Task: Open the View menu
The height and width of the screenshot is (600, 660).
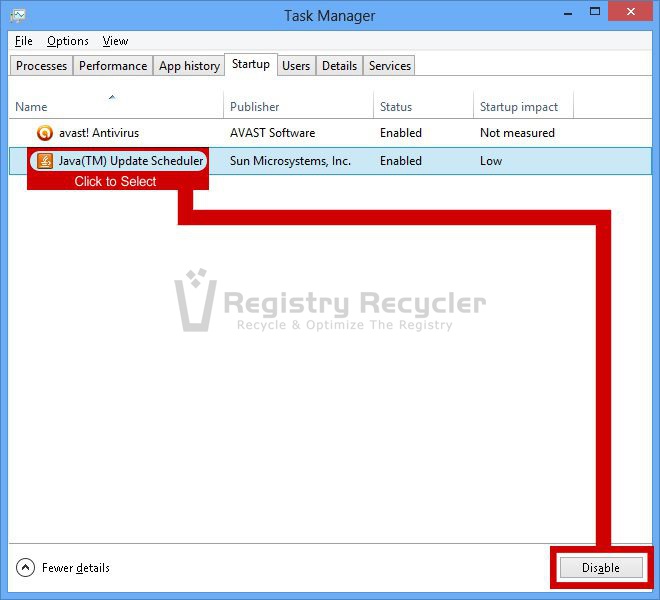Action: (115, 41)
